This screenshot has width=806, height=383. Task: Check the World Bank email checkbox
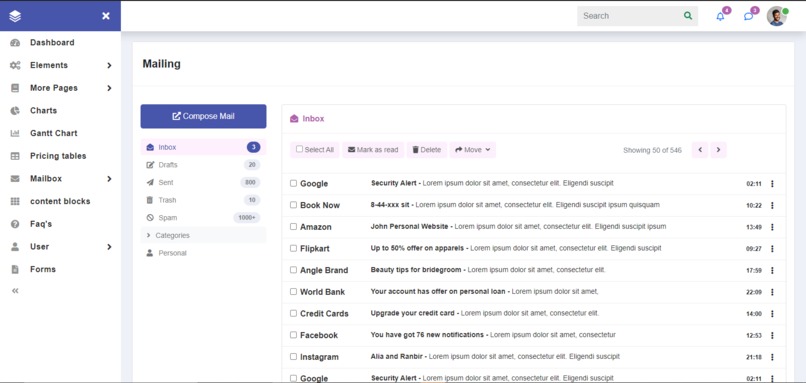294,291
